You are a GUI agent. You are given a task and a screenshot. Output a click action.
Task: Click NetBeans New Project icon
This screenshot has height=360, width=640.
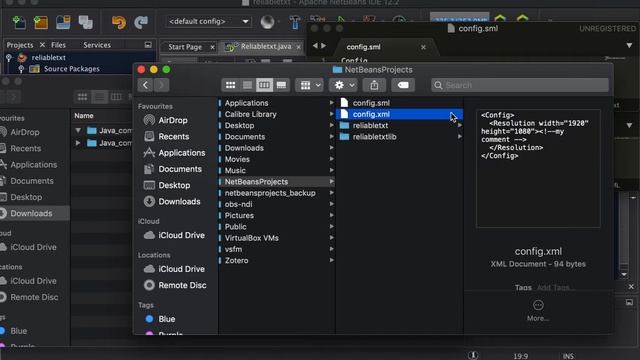[41, 22]
